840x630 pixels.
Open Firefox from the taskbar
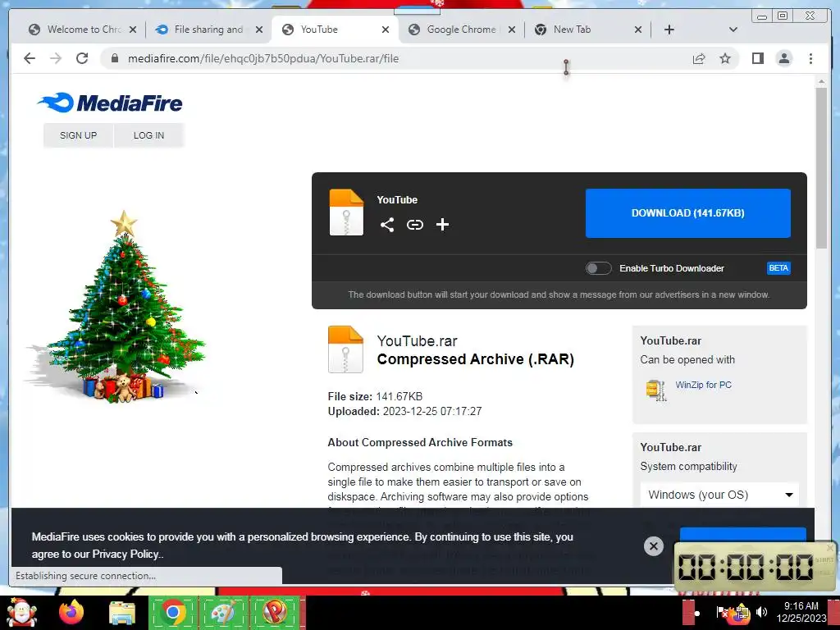[71, 612]
